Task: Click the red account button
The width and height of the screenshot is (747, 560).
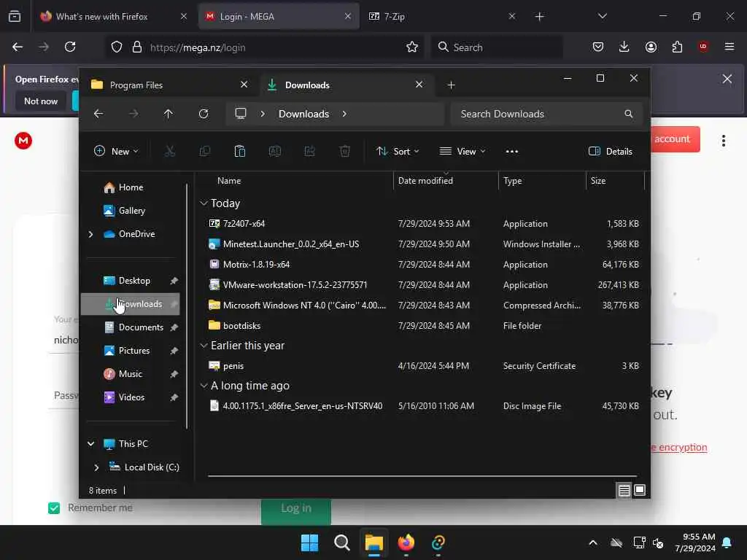Action: click(x=675, y=139)
